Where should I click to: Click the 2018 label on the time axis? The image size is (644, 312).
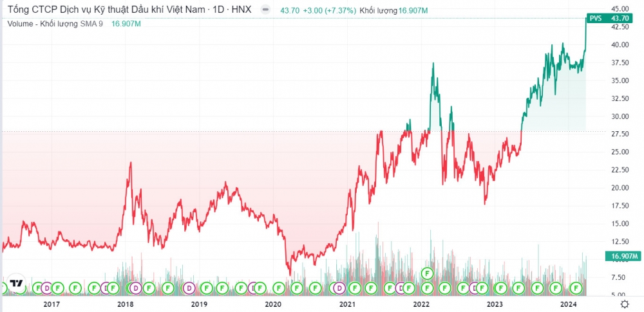pyautogui.click(x=126, y=304)
